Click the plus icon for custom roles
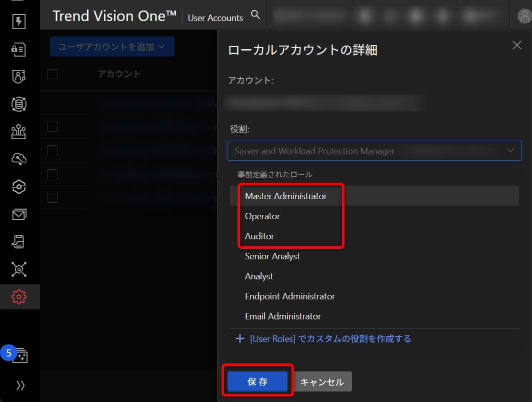Screen dimensions: 532x402 240,338
